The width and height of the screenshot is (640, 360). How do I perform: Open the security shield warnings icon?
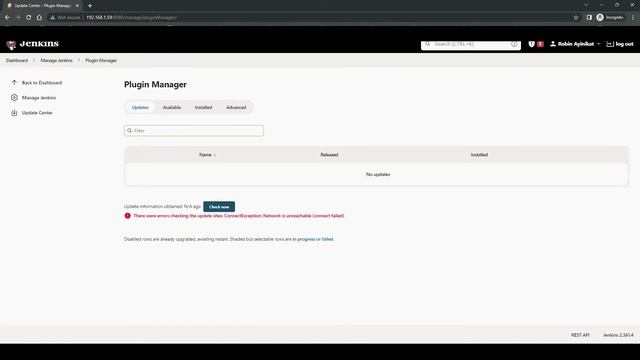531,44
